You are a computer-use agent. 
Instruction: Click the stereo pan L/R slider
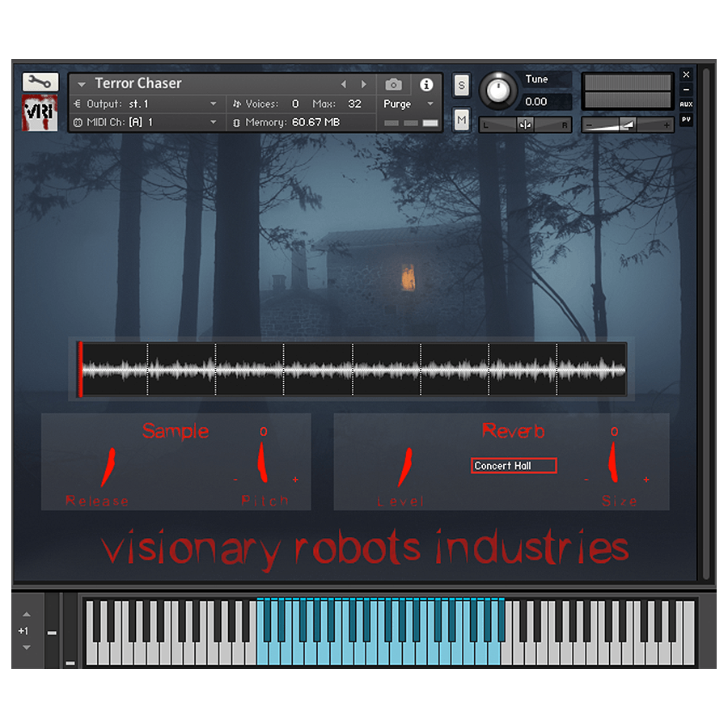point(526,125)
